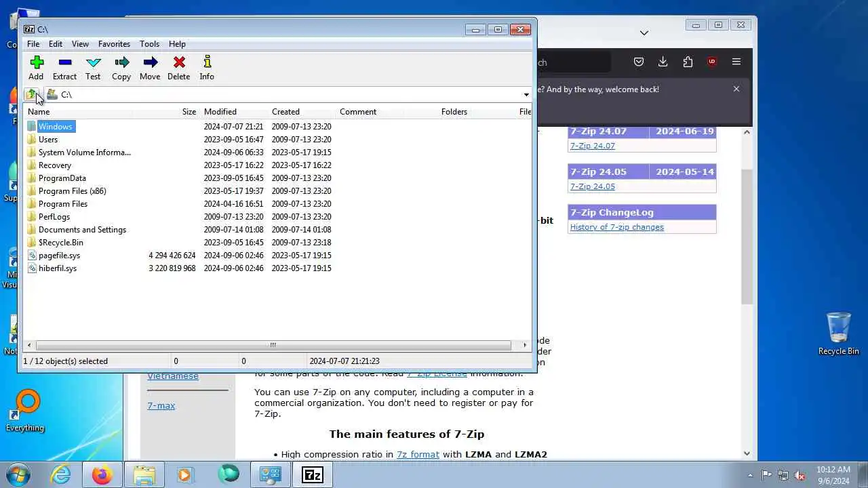Image resolution: width=868 pixels, height=488 pixels.
Task: Open the 7-max link in browser
Action: coord(161,405)
